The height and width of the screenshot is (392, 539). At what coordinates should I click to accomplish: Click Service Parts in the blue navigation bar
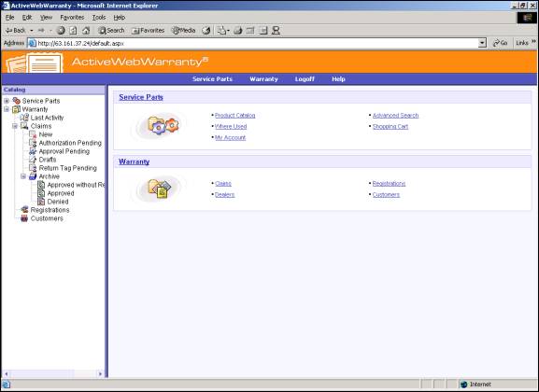point(212,79)
